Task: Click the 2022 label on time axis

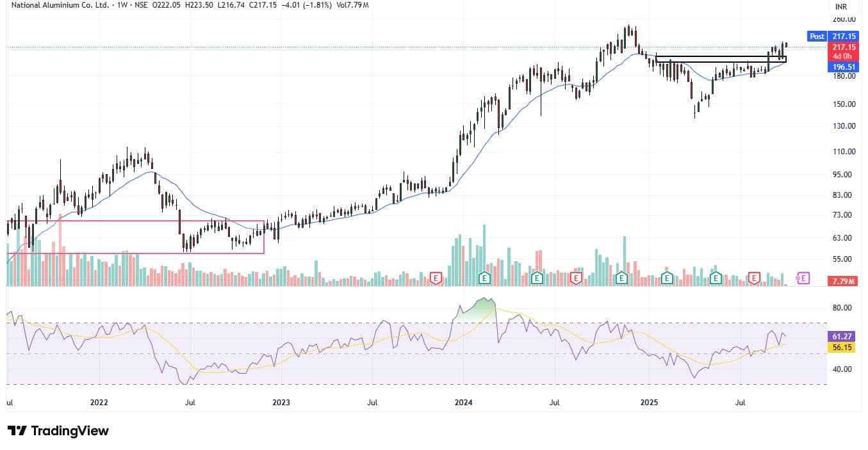Action: [x=99, y=403]
